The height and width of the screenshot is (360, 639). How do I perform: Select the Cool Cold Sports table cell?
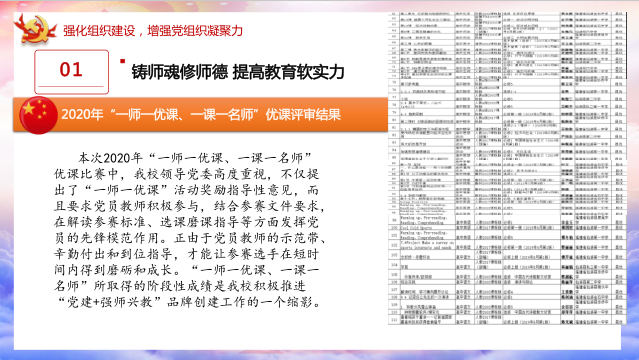pyautogui.click(x=416, y=227)
